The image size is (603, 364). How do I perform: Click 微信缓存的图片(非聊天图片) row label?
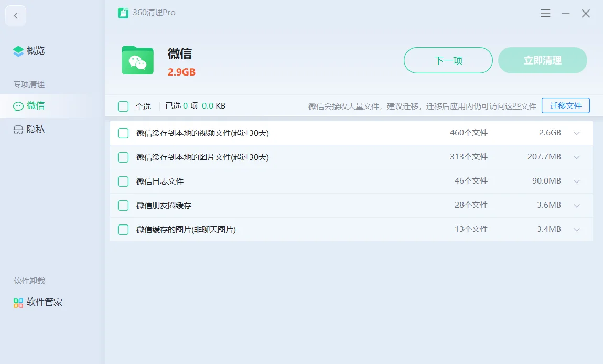186,230
